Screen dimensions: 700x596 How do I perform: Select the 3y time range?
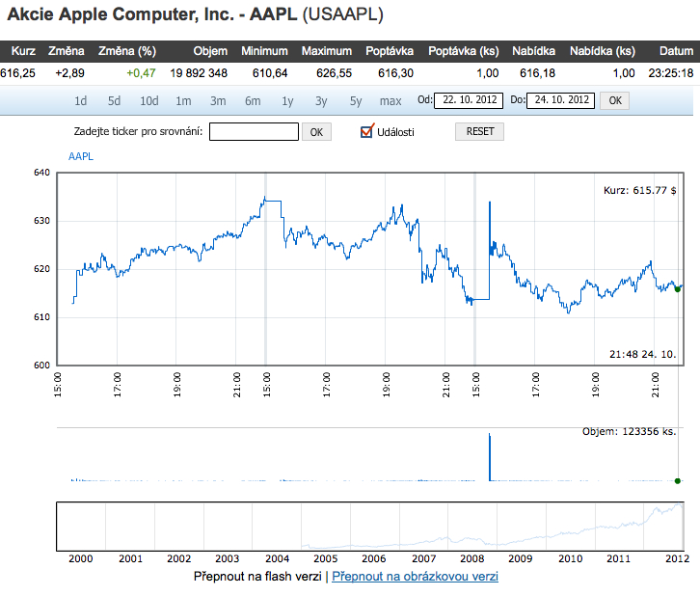[x=321, y=101]
